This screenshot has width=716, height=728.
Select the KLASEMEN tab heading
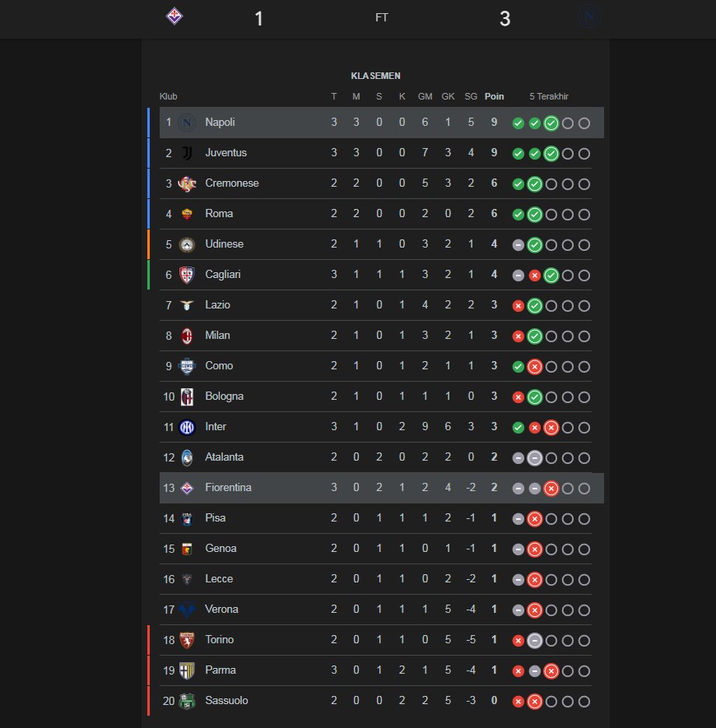[375, 76]
